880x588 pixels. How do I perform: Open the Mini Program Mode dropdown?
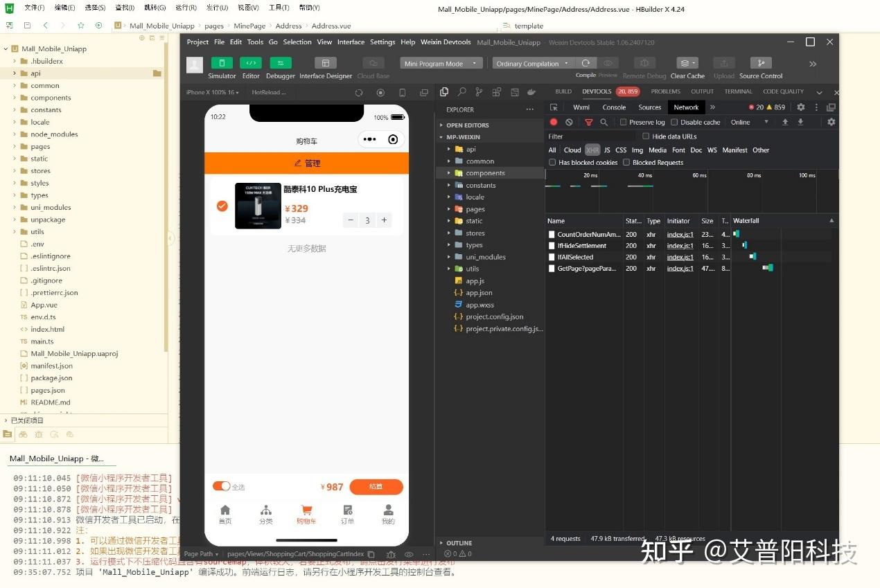[x=441, y=63]
